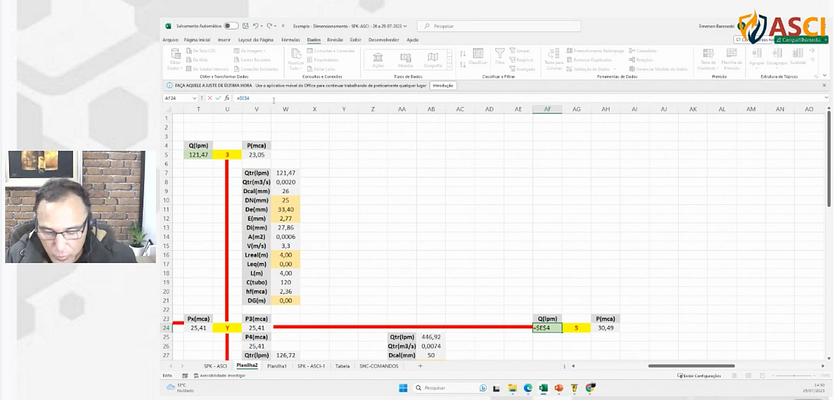
Task: Click the Editar Links ribbon item
Action: click(x=321, y=69)
